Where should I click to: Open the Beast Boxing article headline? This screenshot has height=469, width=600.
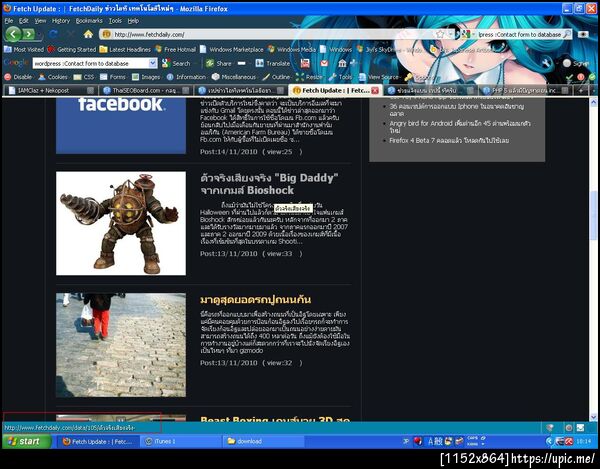(275, 419)
